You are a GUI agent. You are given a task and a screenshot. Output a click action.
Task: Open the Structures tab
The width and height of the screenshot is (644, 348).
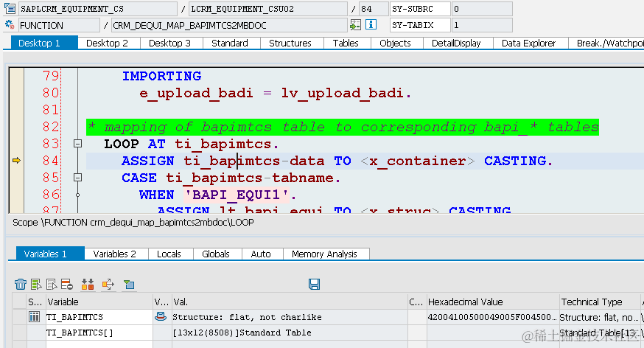290,43
